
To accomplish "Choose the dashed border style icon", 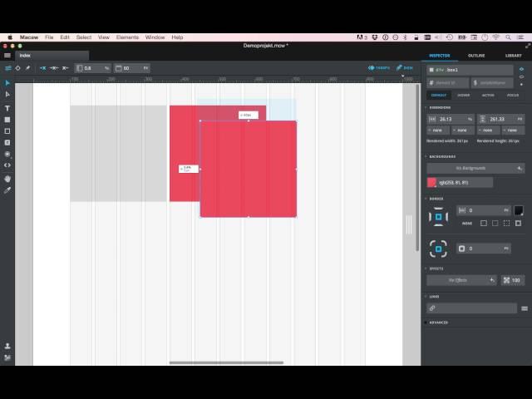I will [495, 224].
